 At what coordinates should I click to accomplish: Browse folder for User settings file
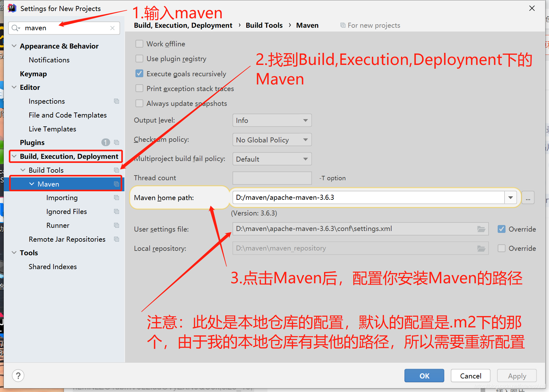pos(481,229)
